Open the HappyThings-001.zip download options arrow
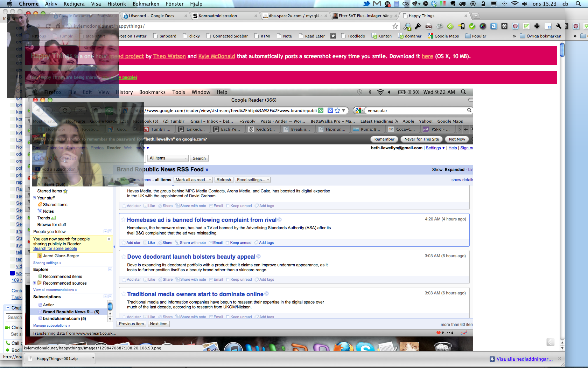The width and height of the screenshot is (588, 368). click(93, 359)
